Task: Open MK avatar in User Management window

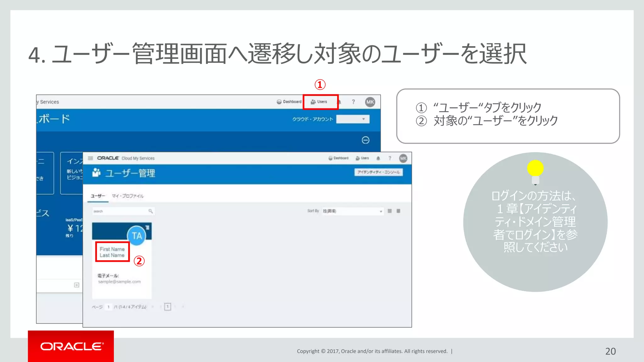Action: 403,158
